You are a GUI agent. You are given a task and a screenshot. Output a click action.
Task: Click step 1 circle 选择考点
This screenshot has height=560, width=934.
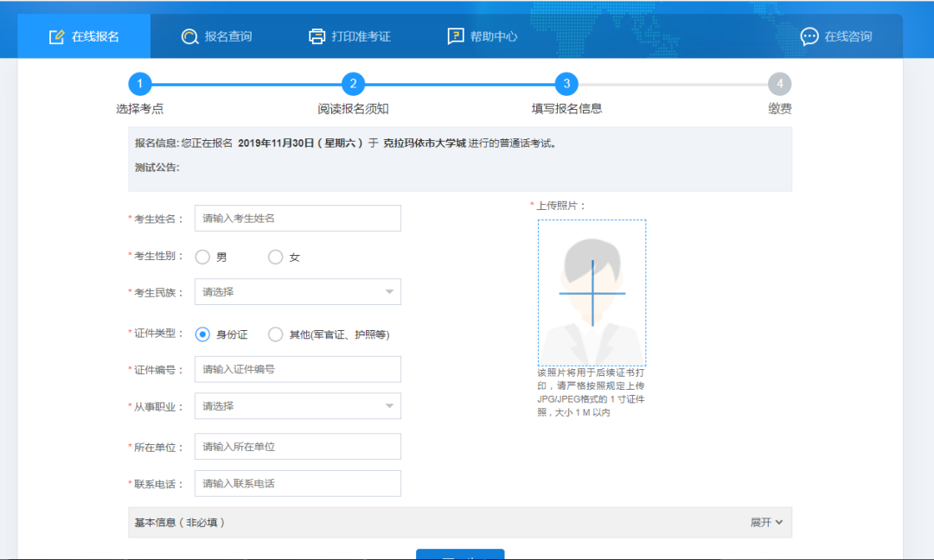(x=140, y=84)
